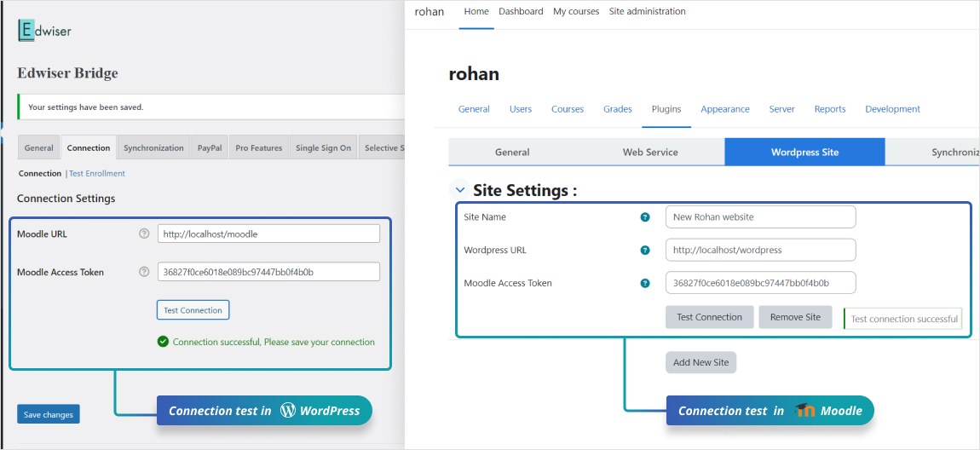Click the Wordpress URL input field
This screenshot has height=450, width=980.
[761, 250]
